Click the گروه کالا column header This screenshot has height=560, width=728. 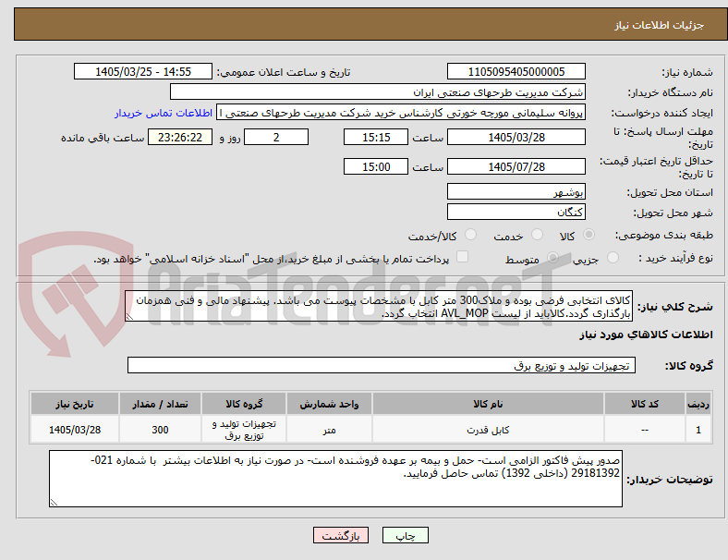click(x=244, y=404)
